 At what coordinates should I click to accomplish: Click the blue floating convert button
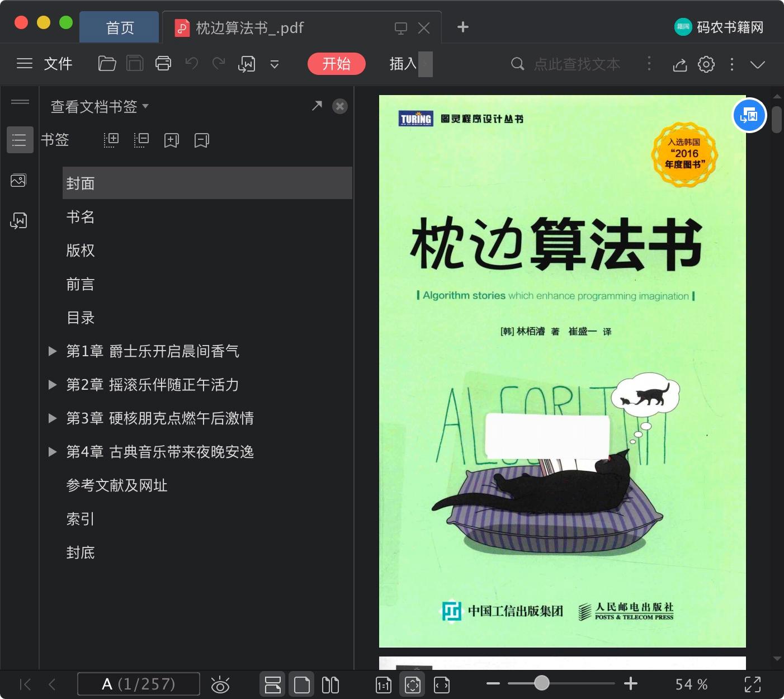point(749,116)
